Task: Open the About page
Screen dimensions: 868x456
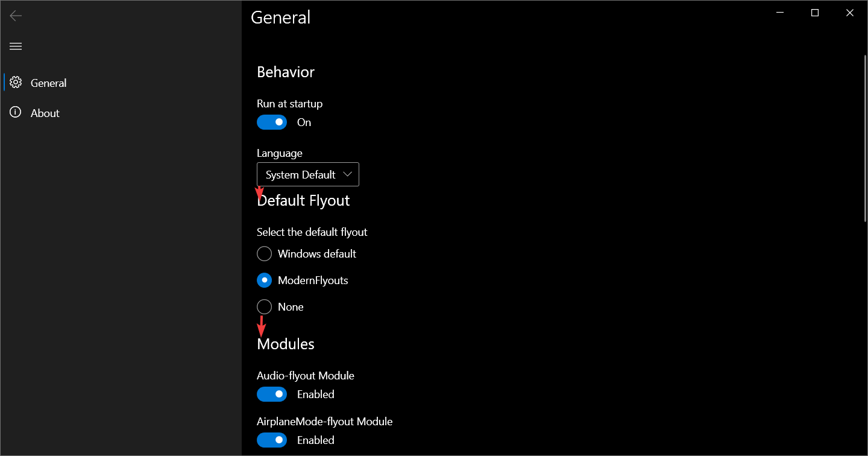Action: 121,113
